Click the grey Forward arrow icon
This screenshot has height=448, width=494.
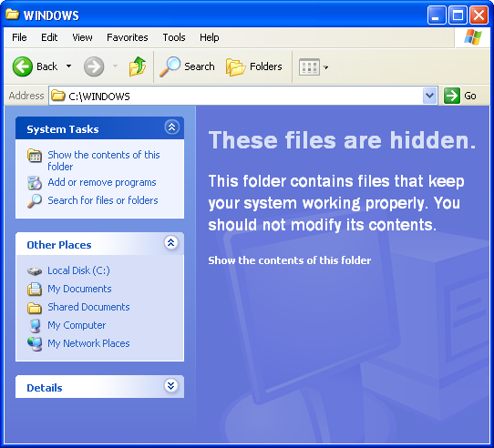pyautogui.click(x=94, y=66)
